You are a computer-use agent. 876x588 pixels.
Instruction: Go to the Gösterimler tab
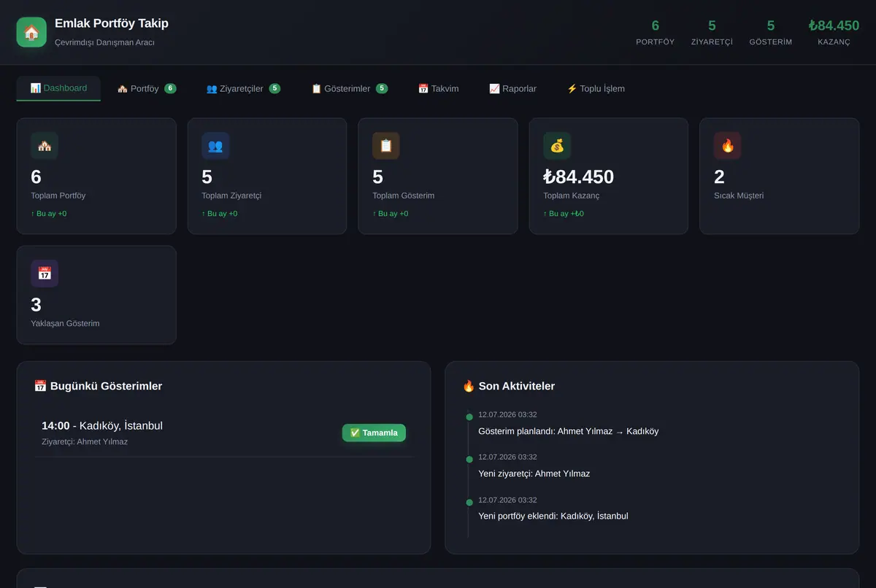[350, 88]
